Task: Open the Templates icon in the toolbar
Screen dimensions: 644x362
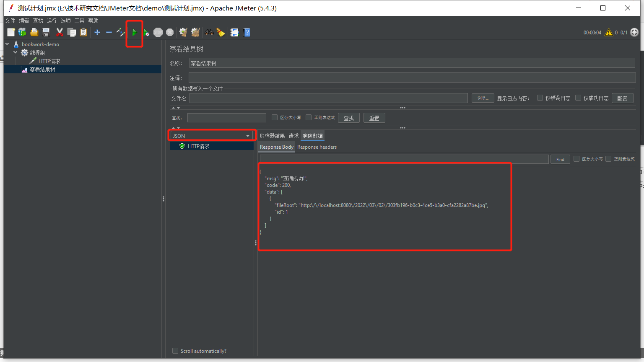Action: tap(22, 32)
